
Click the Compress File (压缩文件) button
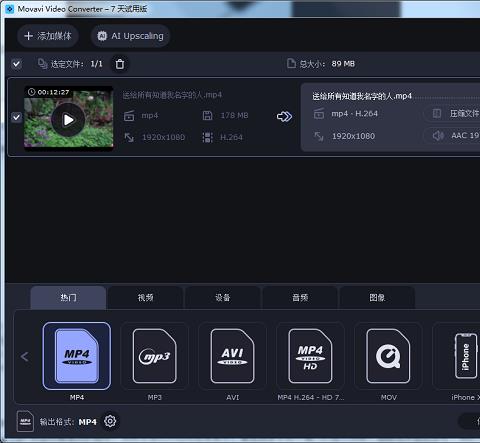point(452,114)
